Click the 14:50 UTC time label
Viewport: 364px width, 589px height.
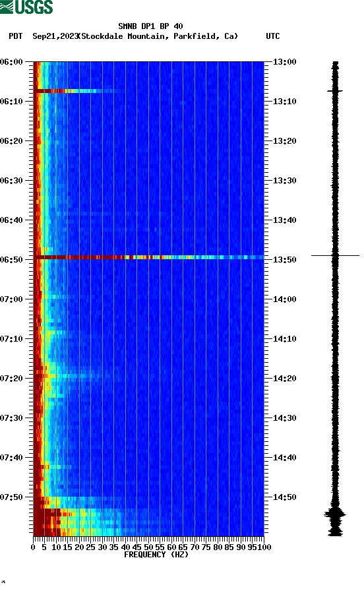click(284, 497)
